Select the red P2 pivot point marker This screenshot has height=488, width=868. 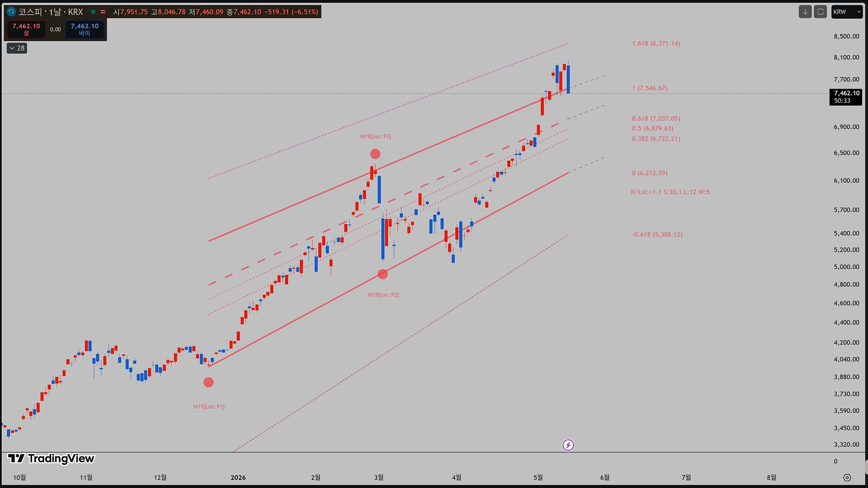tap(382, 274)
